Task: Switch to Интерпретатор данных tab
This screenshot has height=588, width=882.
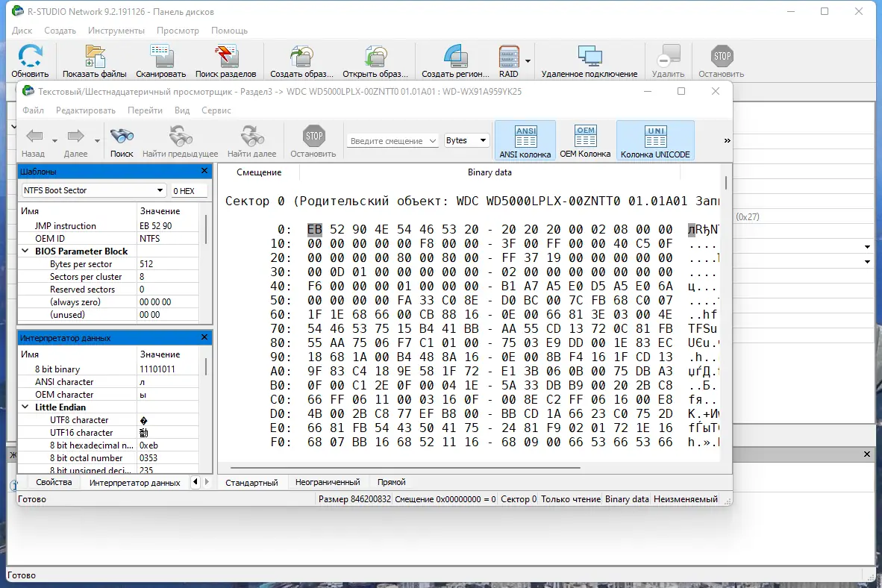Action: [x=135, y=482]
